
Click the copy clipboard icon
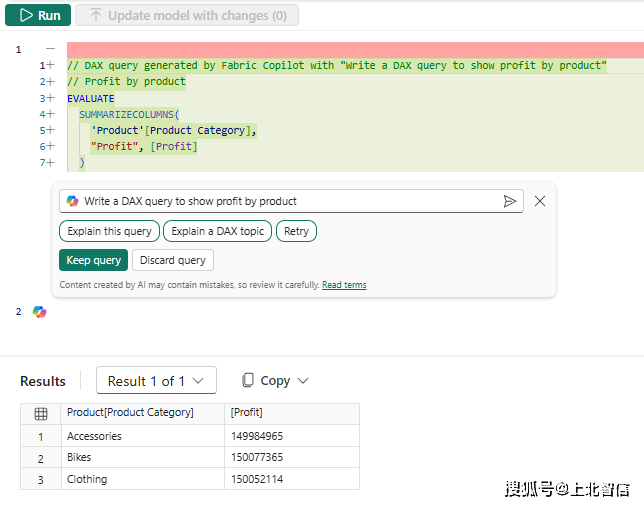(248, 380)
